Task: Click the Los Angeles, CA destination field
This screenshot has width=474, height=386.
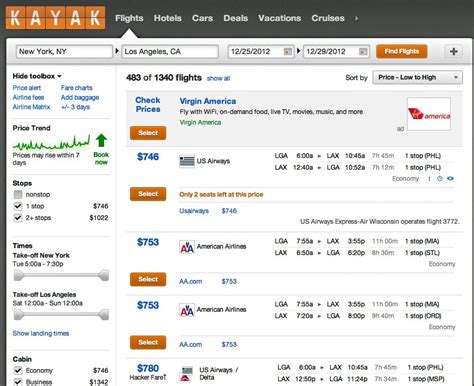Action: [x=170, y=52]
